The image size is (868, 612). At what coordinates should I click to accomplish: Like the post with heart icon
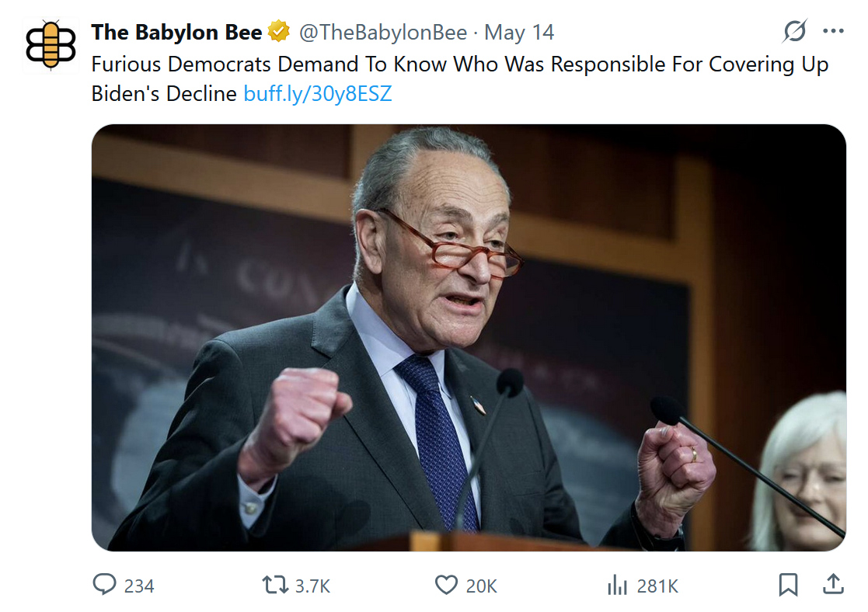[446, 585]
